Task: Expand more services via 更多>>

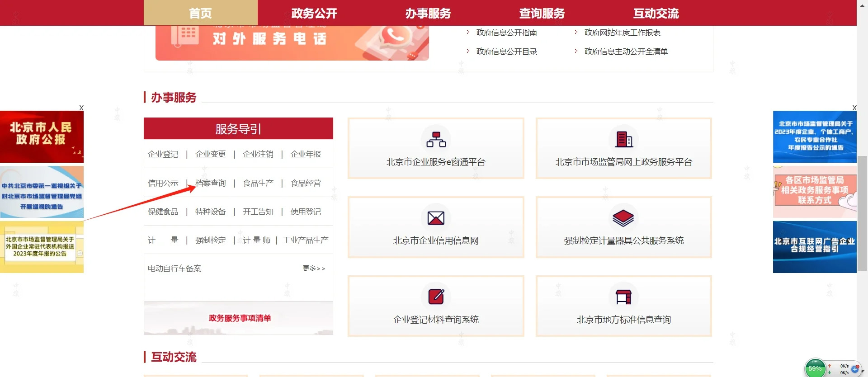Action: pyautogui.click(x=314, y=269)
